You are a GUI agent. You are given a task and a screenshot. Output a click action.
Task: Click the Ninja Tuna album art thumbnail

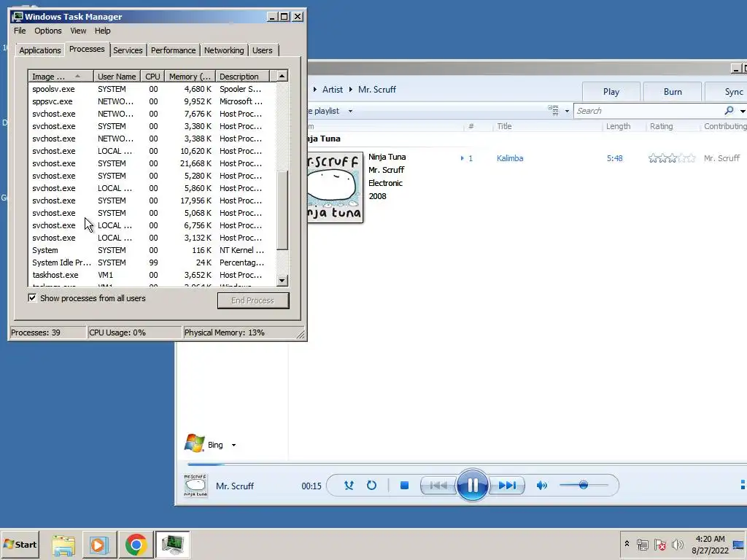click(335, 187)
